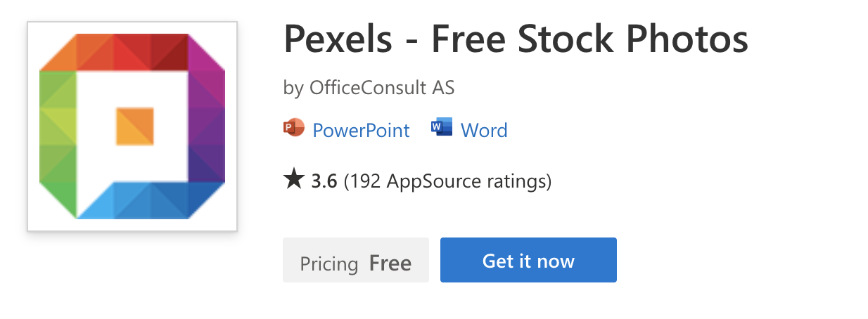
Task: Click the word by before the publisher
Action: [x=293, y=89]
